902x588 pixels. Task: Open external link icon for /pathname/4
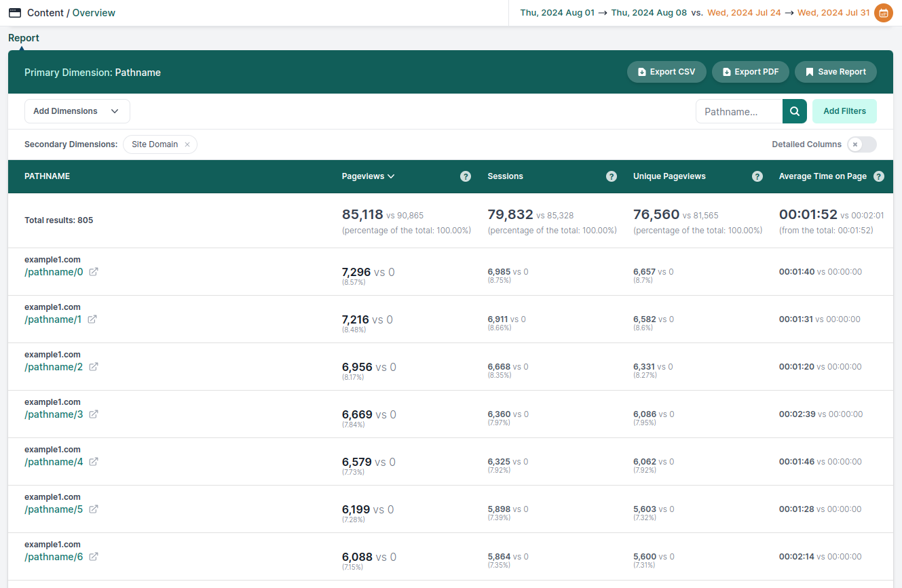point(94,462)
